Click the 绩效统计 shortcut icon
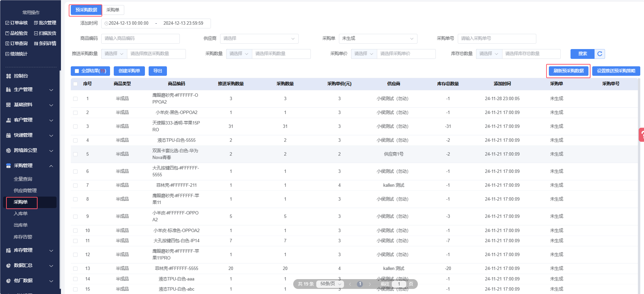This screenshot has height=294, width=644. tap(7, 54)
